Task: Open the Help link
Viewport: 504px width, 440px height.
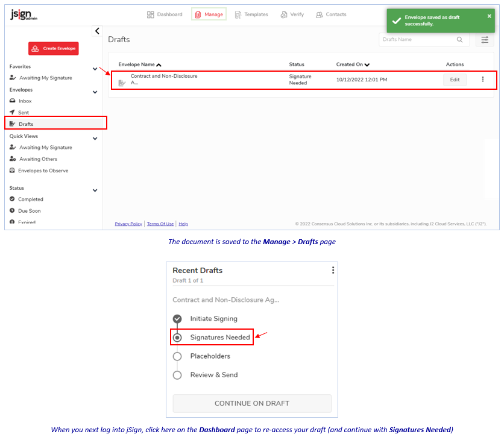Action: (x=183, y=224)
